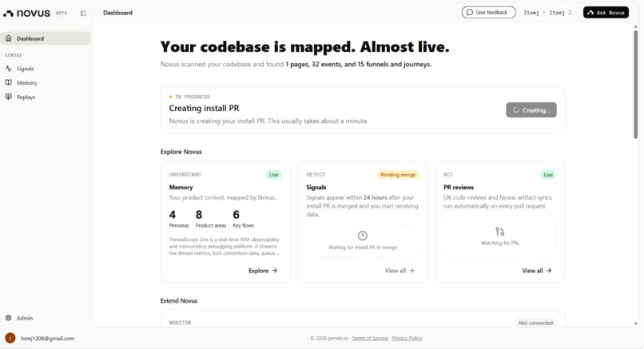Open account itsmj1208@gmail.com
The image size is (644, 349).
coord(47,339)
